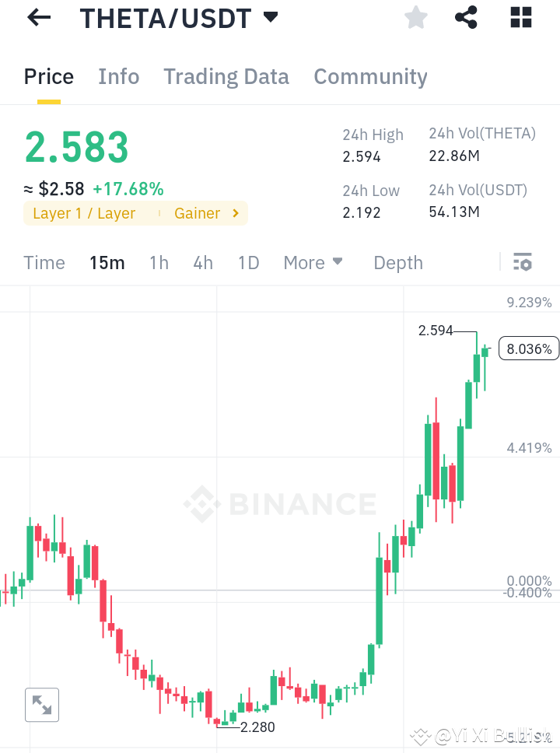
Task: Open the chart settings indicator icon
Action: point(523,262)
